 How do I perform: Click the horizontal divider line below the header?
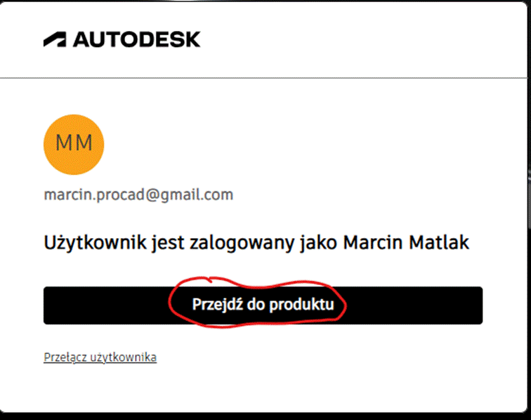(265, 77)
